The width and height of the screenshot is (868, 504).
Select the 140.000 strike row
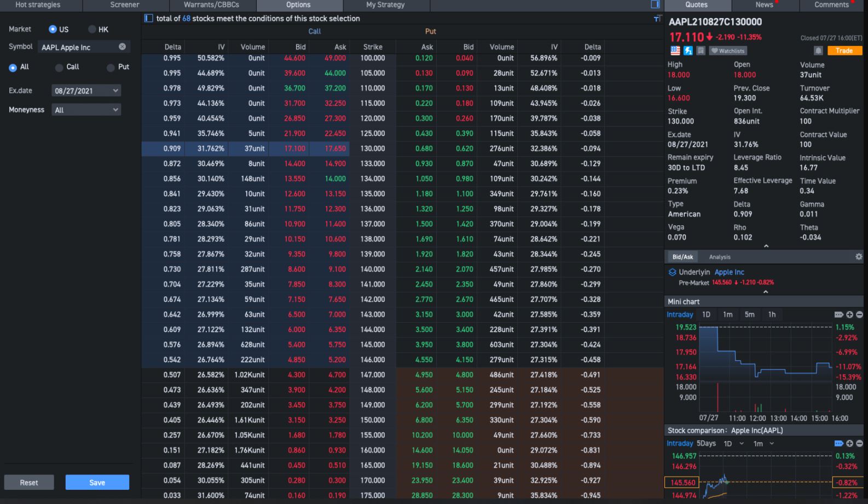373,270
